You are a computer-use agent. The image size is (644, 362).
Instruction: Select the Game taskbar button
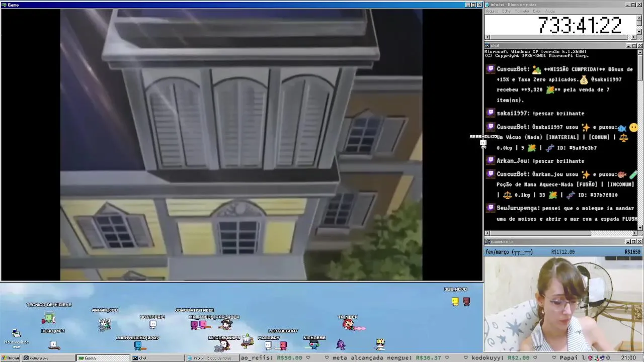click(x=103, y=358)
